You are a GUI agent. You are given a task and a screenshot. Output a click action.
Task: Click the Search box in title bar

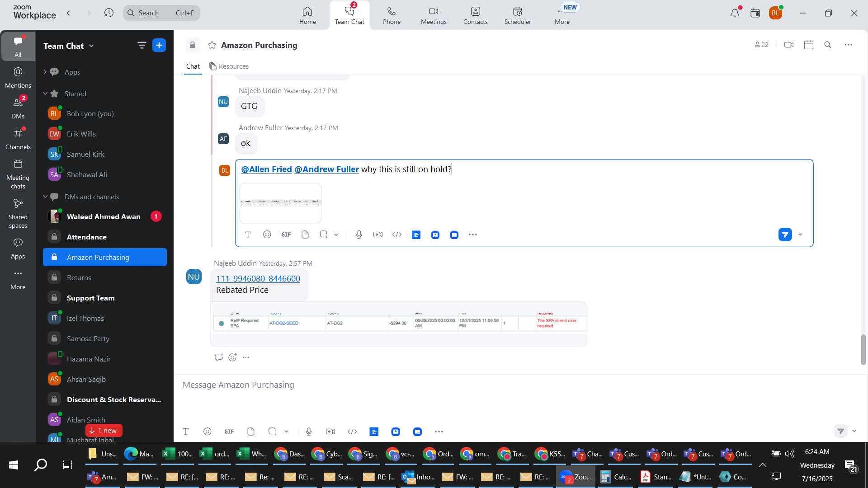point(161,13)
